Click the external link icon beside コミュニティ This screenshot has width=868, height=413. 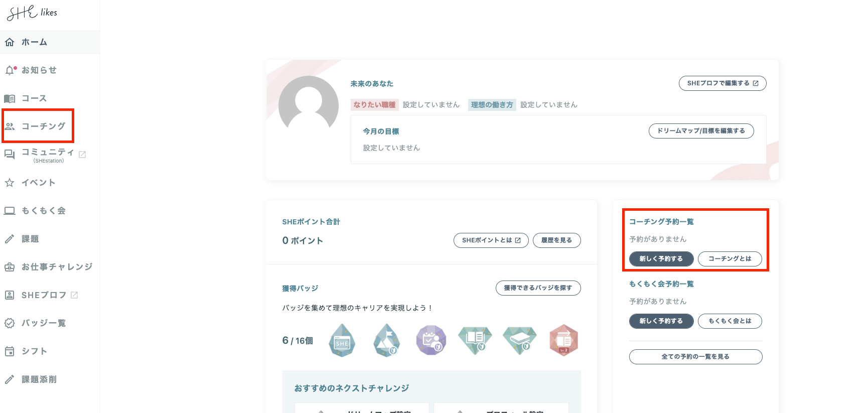pos(82,155)
